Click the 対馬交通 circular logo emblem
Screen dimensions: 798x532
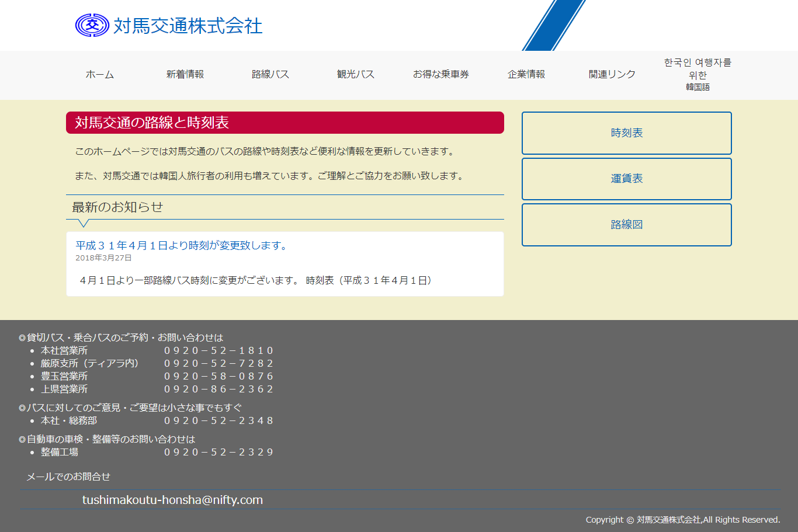click(92, 25)
